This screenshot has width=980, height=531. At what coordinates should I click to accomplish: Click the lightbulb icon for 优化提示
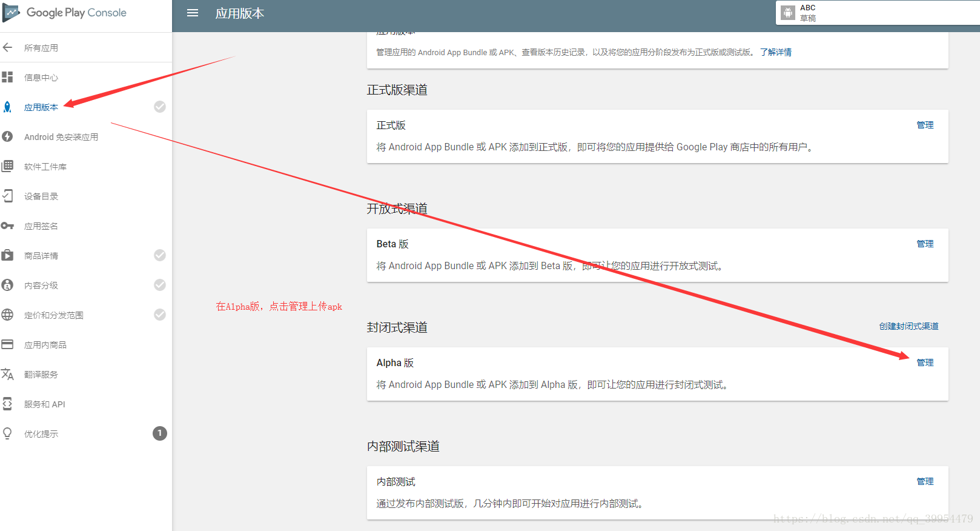pos(7,433)
